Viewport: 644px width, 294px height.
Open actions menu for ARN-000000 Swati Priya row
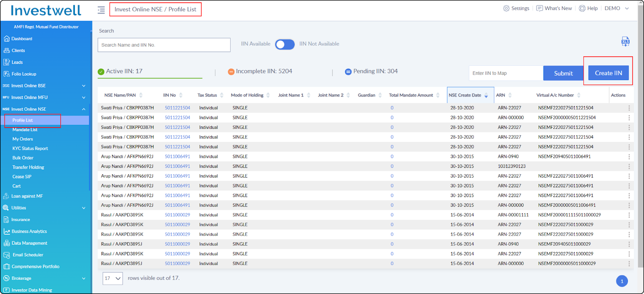point(629,118)
